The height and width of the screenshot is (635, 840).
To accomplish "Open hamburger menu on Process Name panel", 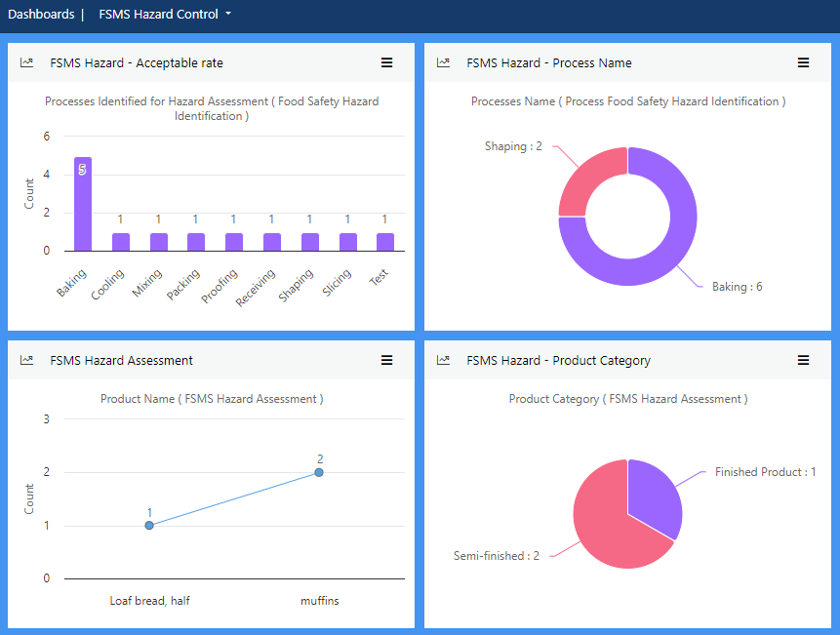I will click(x=803, y=62).
